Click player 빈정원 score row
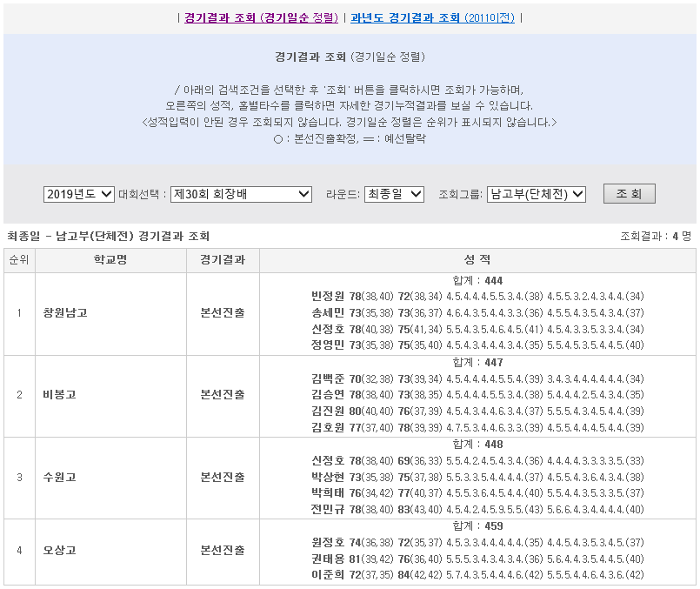Screen dimensions: 700x589 (x=477, y=297)
